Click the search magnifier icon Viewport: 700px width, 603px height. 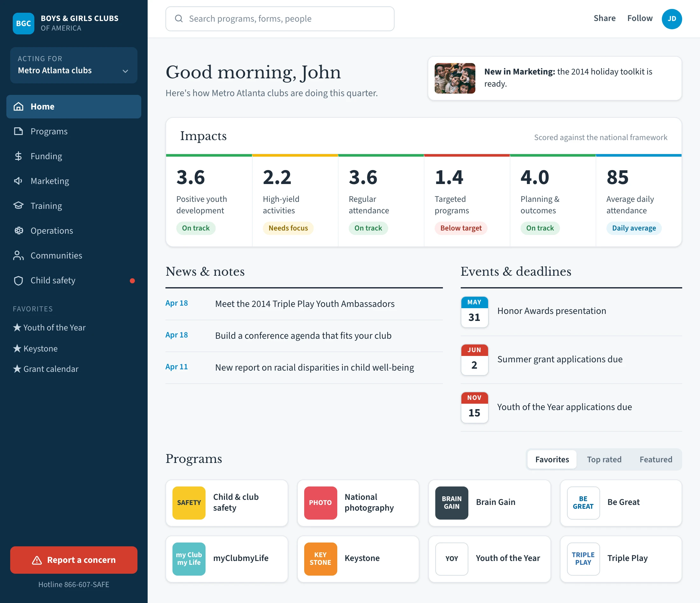[179, 18]
